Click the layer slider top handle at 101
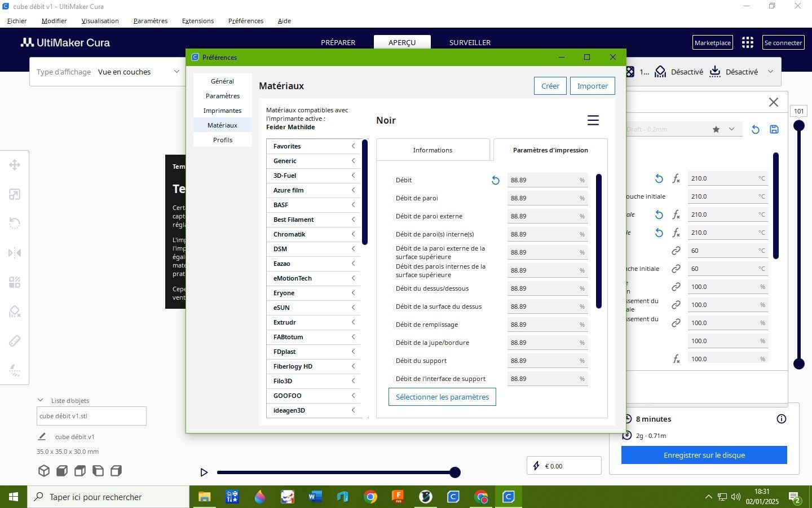 click(x=799, y=125)
